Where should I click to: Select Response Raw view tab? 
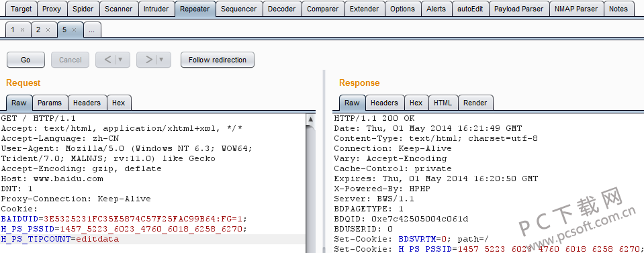coord(352,103)
